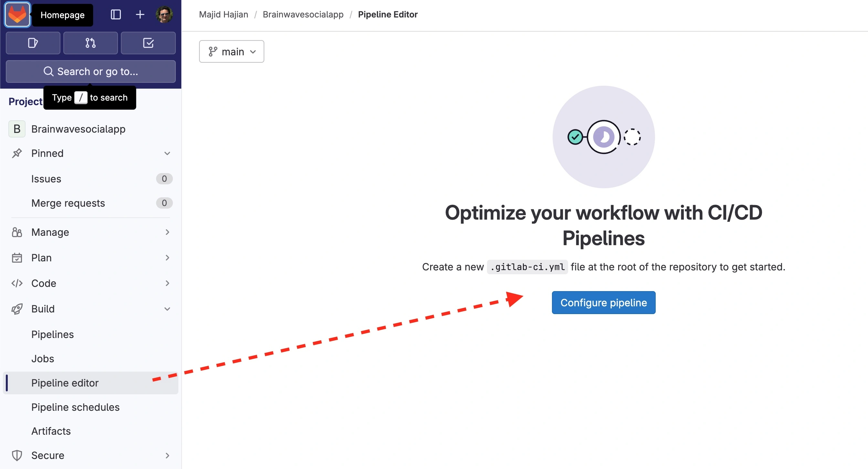Expand the Secure section chevron

[x=167, y=455]
